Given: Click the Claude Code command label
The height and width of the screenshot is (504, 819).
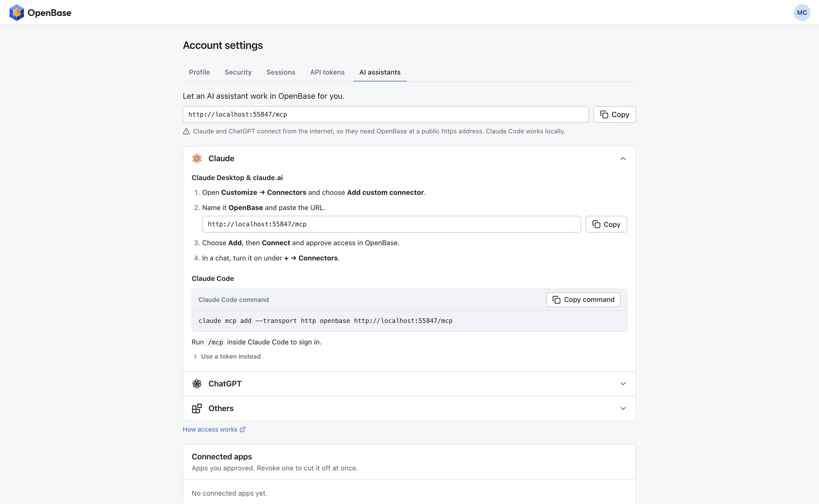Looking at the screenshot, I should point(234,300).
